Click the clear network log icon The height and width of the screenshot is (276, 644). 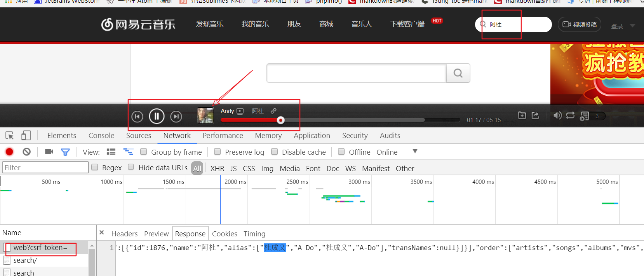[26, 152]
